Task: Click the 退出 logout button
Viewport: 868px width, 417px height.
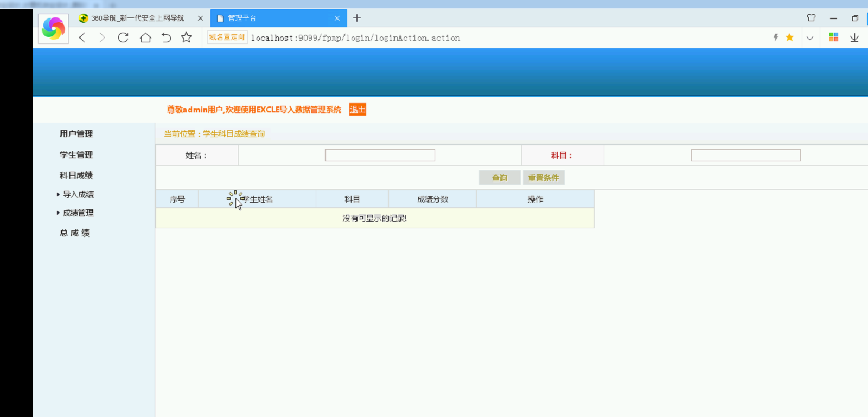Action: click(x=358, y=110)
